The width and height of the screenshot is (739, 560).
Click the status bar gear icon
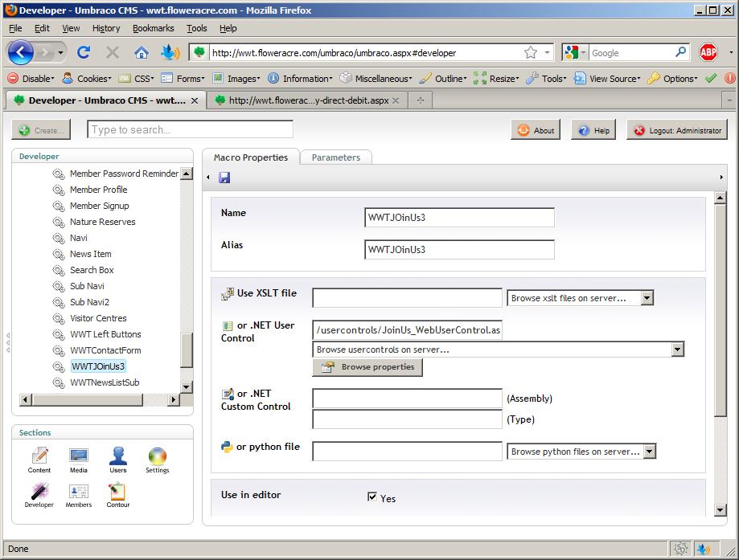[x=680, y=549]
